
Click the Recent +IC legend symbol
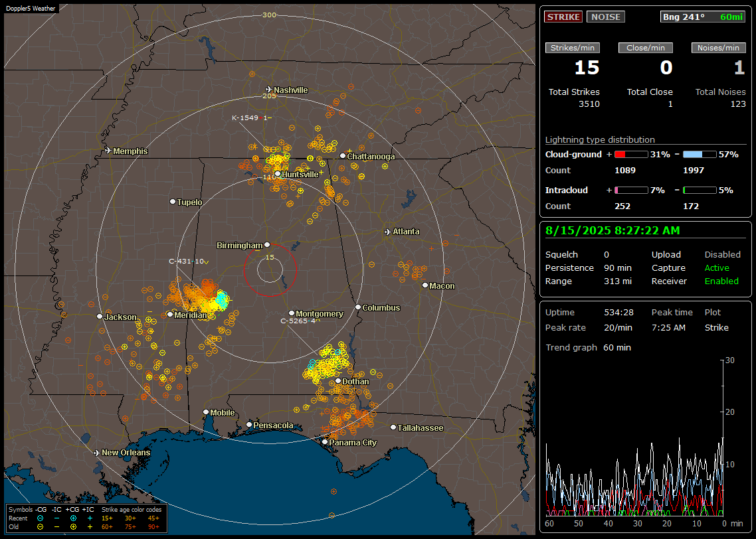pyautogui.click(x=90, y=518)
